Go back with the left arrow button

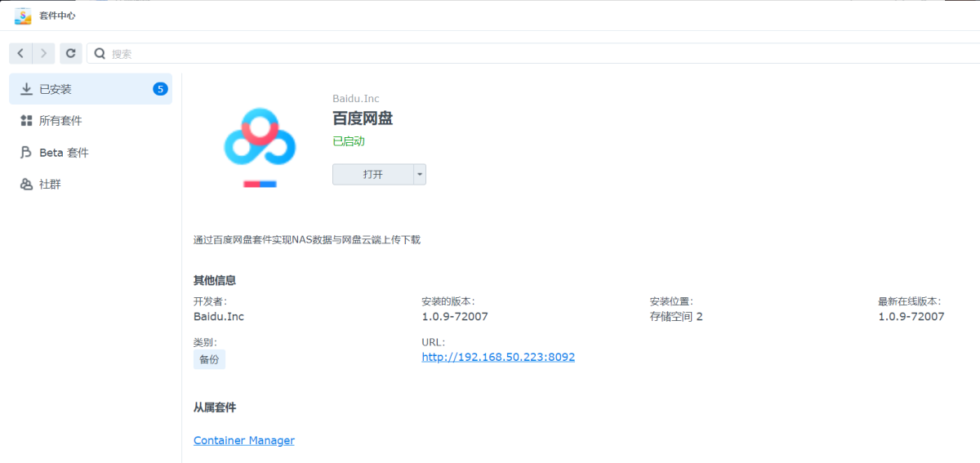[20, 53]
